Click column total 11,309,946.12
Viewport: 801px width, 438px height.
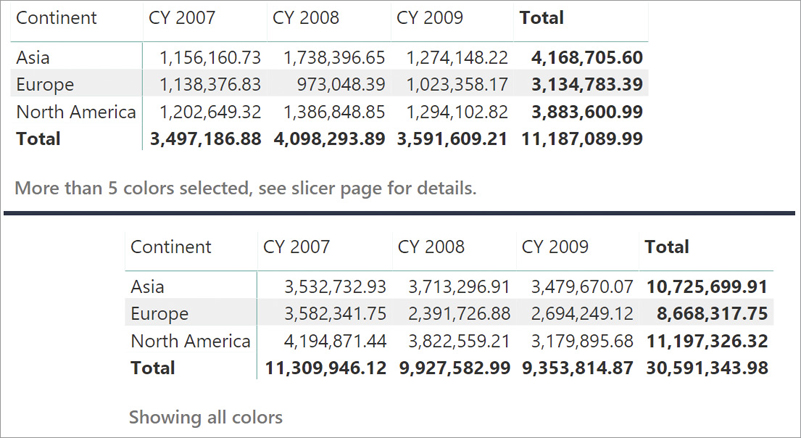point(325,368)
